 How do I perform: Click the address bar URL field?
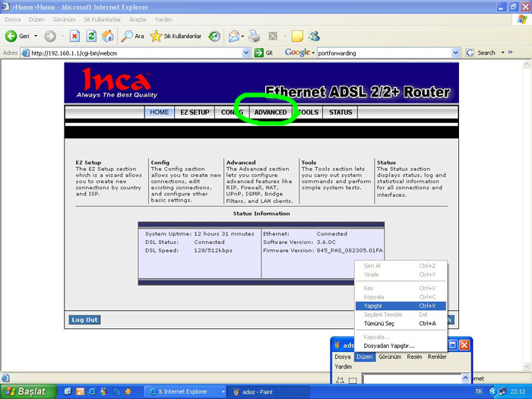coord(136,53)
